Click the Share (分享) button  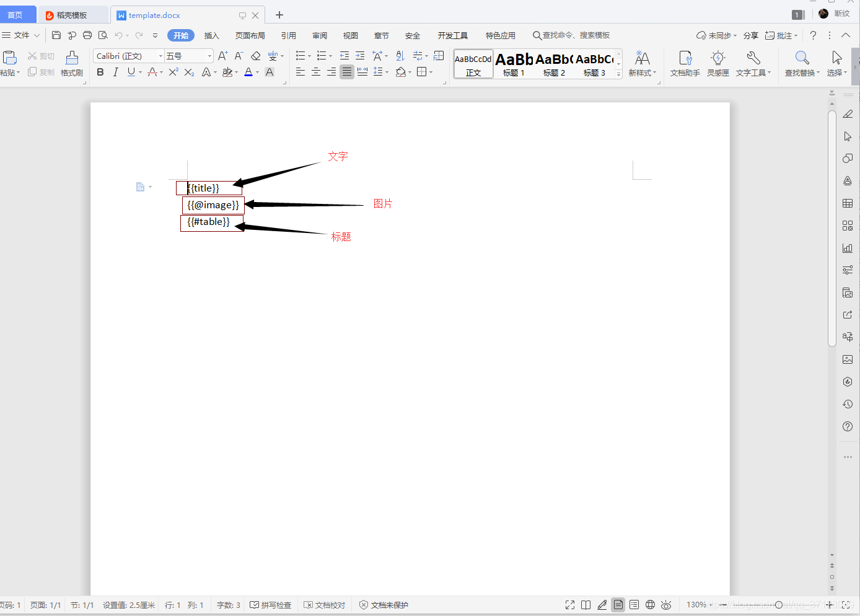point(751,35)
